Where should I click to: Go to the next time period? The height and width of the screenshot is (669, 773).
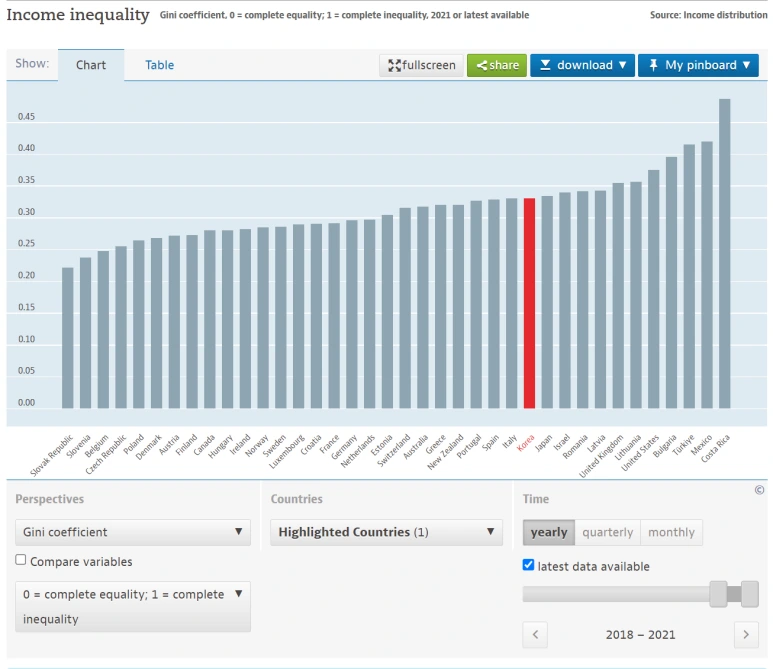pos(746,634)
